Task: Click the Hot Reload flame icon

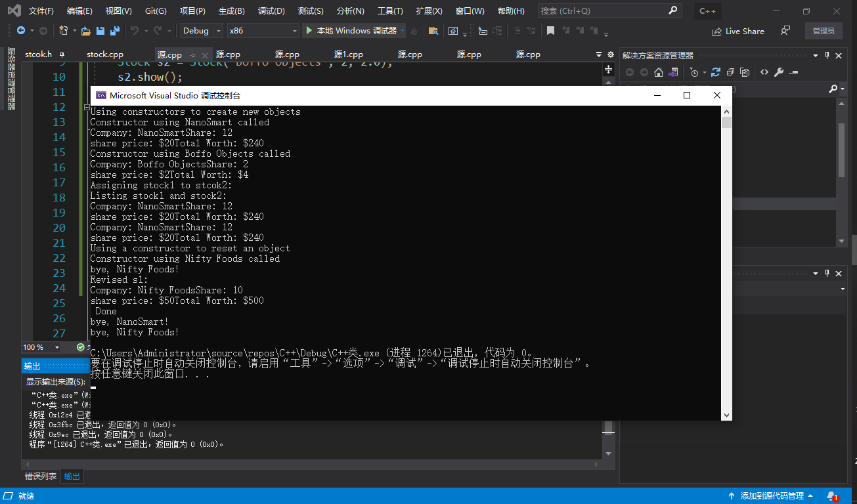Action: pyautogui.click(x=414, y=31)
